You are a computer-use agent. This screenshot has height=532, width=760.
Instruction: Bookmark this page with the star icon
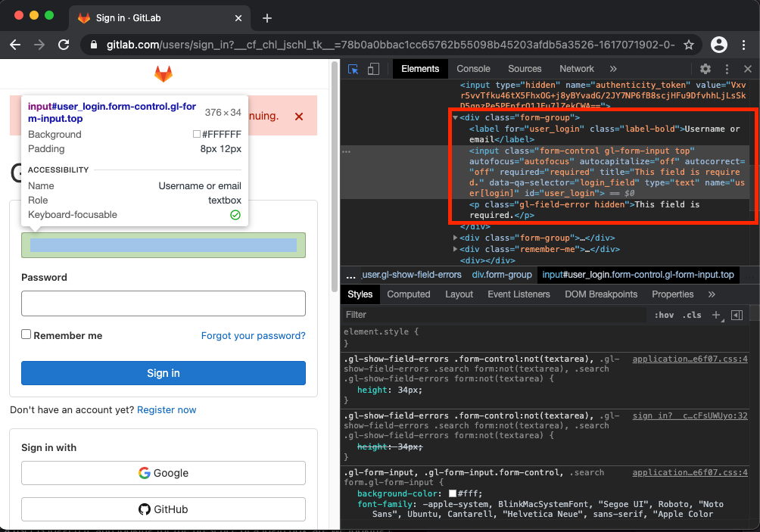click(x=689, y=45)
